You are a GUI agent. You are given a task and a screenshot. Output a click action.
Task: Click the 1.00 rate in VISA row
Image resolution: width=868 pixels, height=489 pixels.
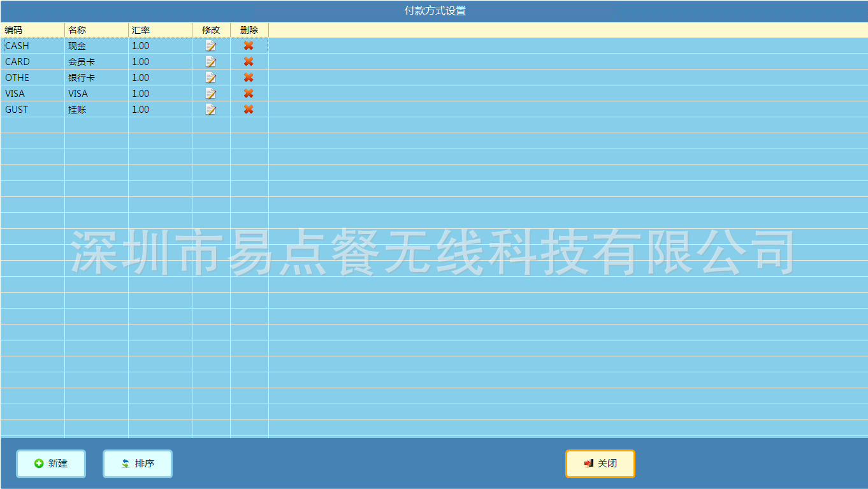(x=160, y=94)
